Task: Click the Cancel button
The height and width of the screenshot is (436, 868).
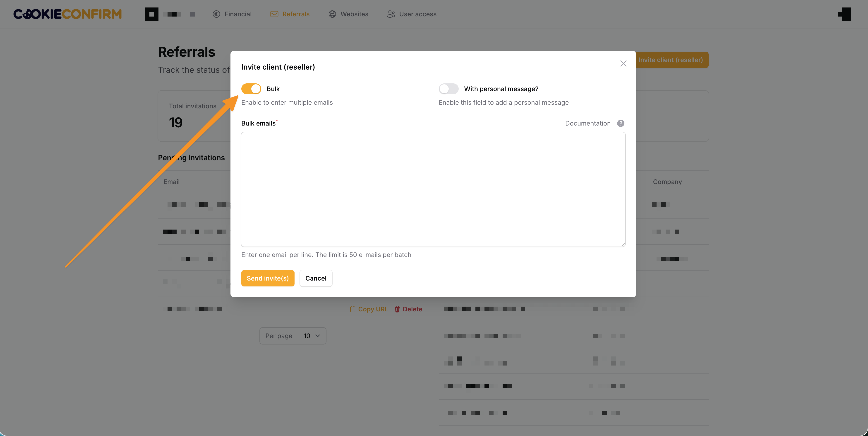Action: click(316, 278)
